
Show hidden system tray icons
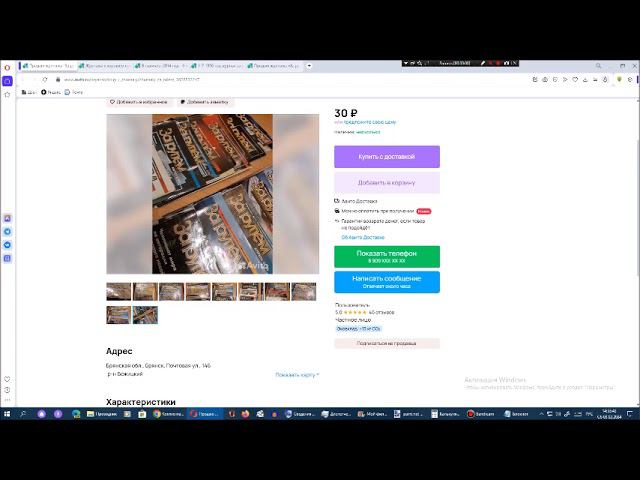click(x=541, y=414)
